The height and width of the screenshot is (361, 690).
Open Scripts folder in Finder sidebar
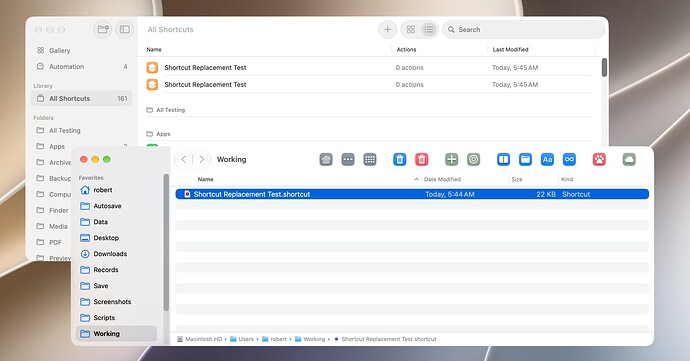(x=116, y=317)
